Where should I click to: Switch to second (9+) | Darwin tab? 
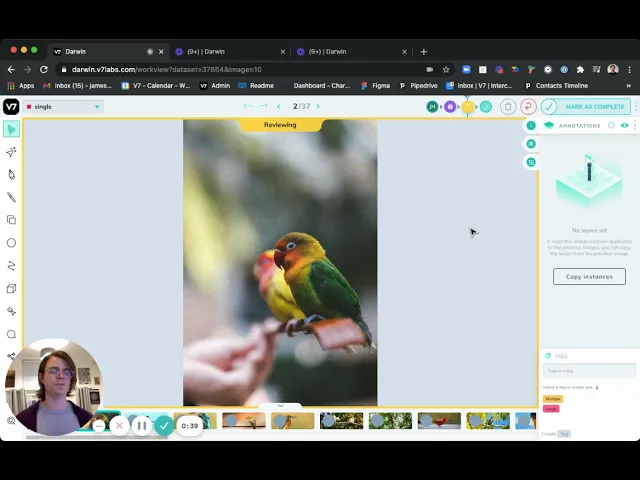(x=229, y=52)
